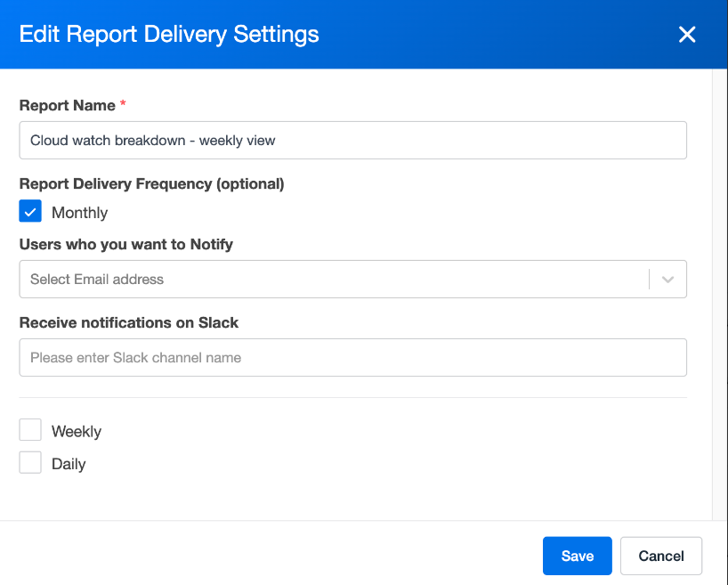Close the Edit Report Delivery Settings dialog
Screen dimensions: 728x585
coord(687,35)
